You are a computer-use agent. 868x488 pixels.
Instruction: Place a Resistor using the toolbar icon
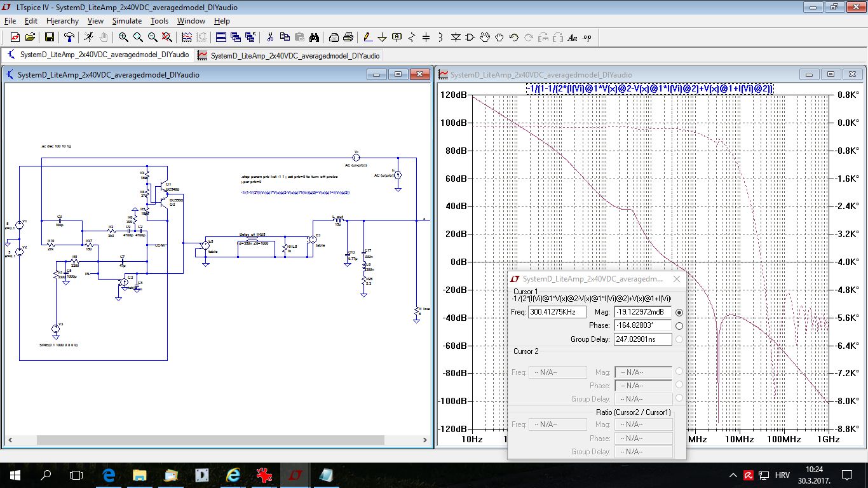coord(412,37)
